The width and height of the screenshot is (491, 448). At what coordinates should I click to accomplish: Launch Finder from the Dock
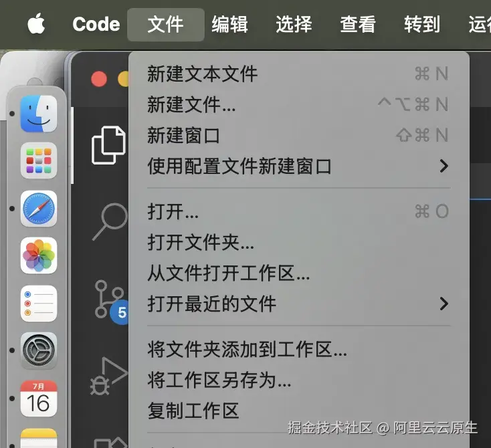point(39,114)
